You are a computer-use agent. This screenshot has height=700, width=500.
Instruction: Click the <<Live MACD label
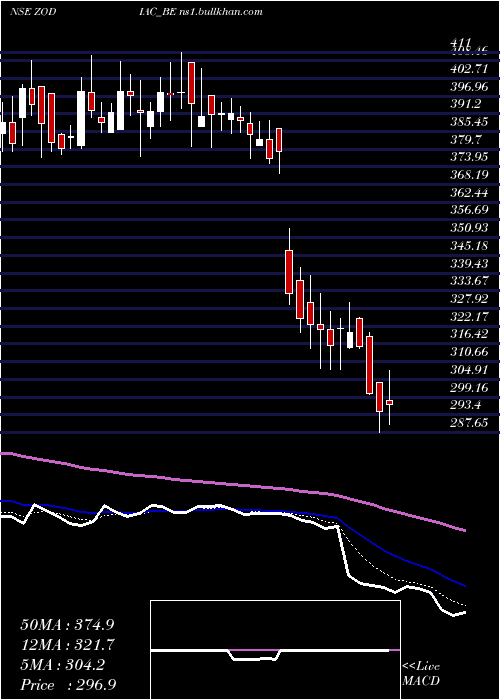point(421,673)
